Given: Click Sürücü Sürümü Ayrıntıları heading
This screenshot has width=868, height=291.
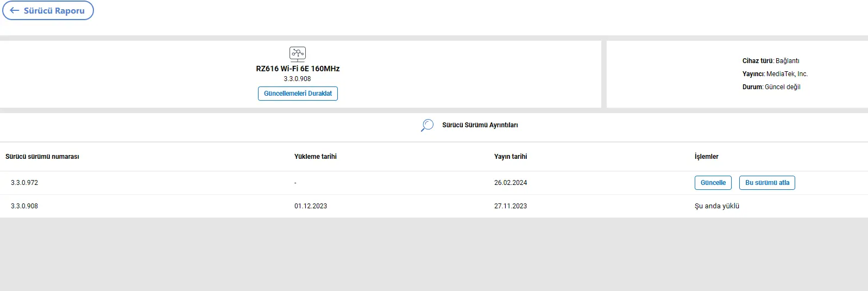Looking at the screenshot, I should [480, 125].
